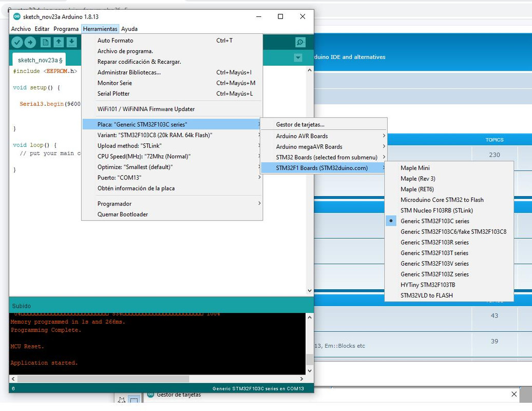This screenshot has height=411, width=532.
Task: Open Serial Monitor magnifier icon
Action: (300, 43)
